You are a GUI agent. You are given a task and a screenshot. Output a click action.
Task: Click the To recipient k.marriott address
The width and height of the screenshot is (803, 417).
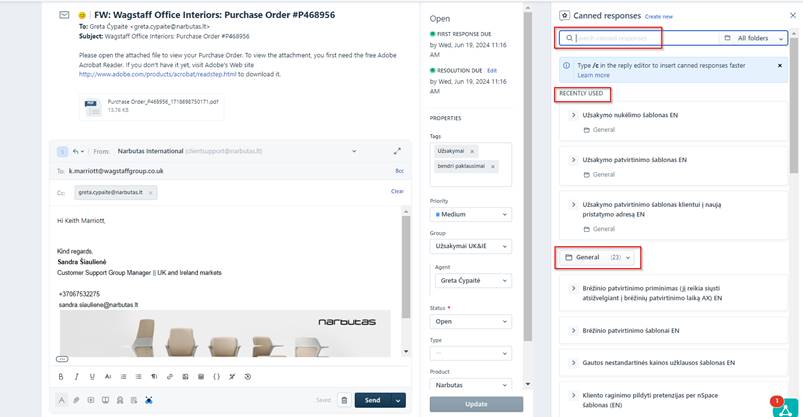[x=116, y=171]
